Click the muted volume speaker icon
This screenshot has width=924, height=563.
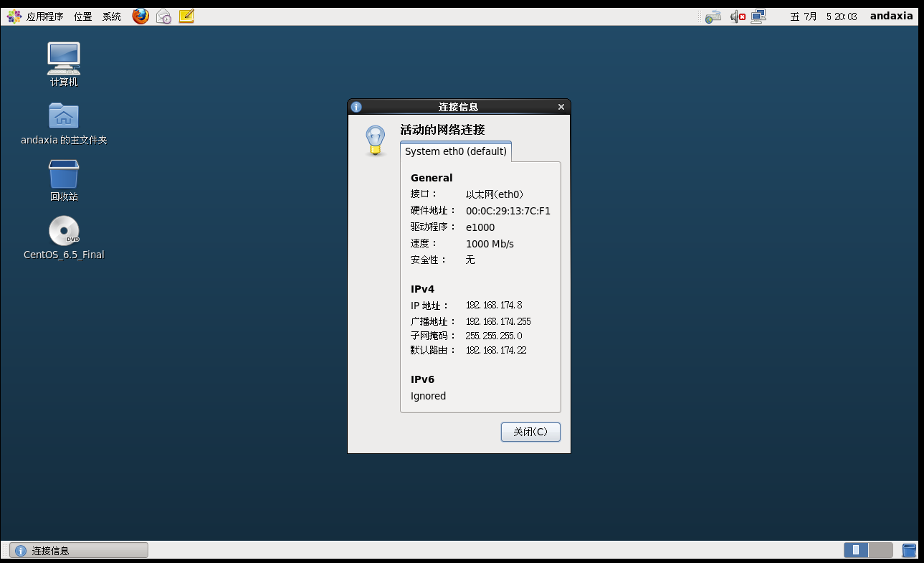click(x=738, y=16)
